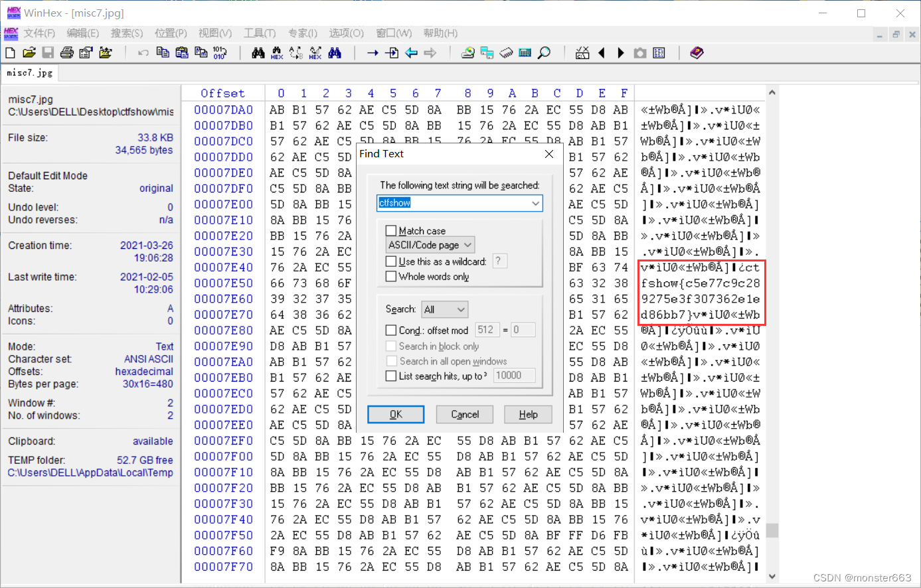Click the Replace Hex Values icon
This screenshot has height=588, width=921.
pos(315,52)
